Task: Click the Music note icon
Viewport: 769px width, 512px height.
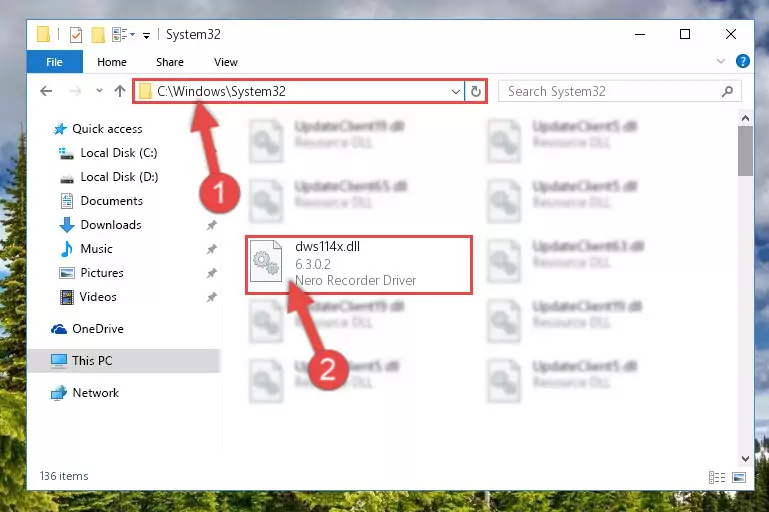Action: click(x=67, y=249)
